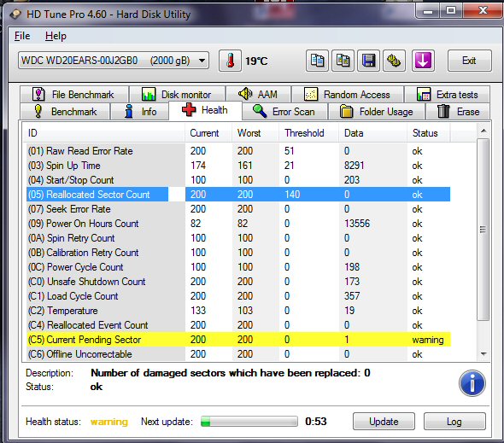Click the Log button

pyautogui.click(x=454, y=421)
